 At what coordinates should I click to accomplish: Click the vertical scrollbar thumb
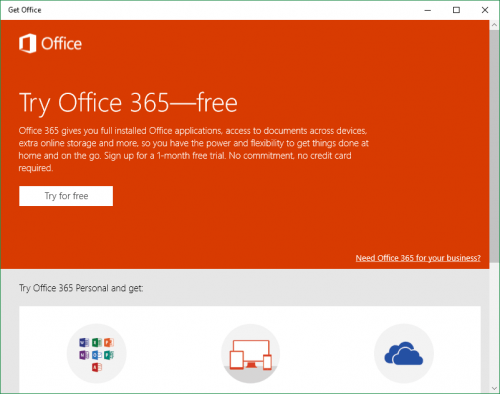[x=495, y=145]
